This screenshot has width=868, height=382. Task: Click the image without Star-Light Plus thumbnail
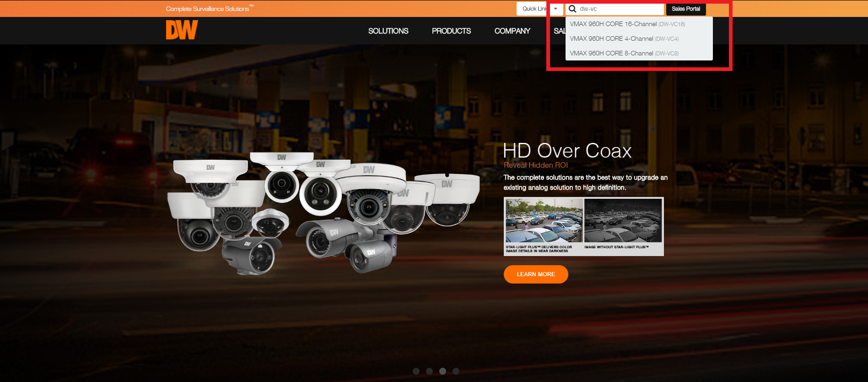pos(623,221)
